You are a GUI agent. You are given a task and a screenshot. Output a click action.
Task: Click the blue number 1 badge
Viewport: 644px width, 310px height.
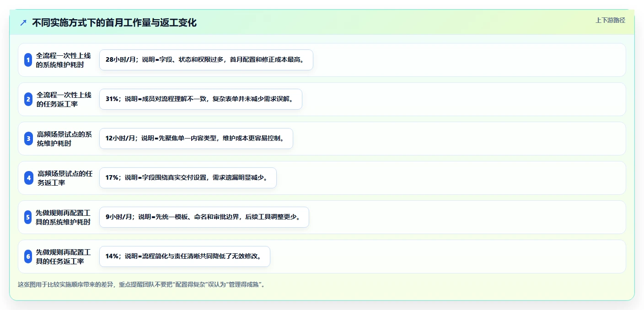coord(28,60)
